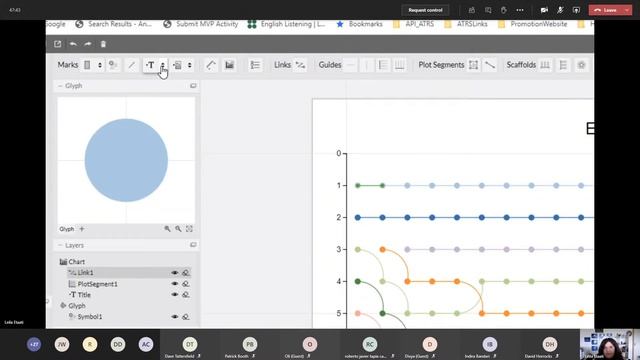This screenshot has height=360, width=640.
Task: Select the polar scaffold
Action: coord(582,65)
